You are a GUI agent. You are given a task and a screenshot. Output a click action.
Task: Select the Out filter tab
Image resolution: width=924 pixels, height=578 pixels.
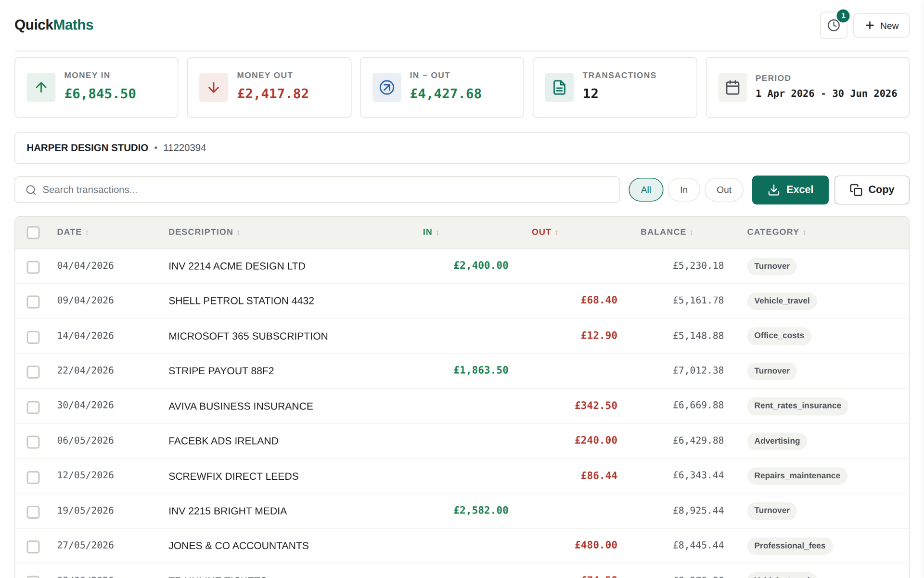coord(724,190)
